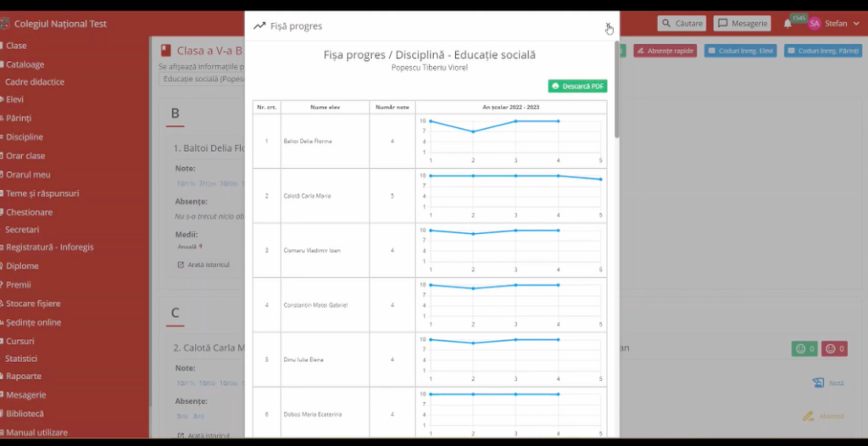Click the Absențe rapide button

[x=665, y=51]
